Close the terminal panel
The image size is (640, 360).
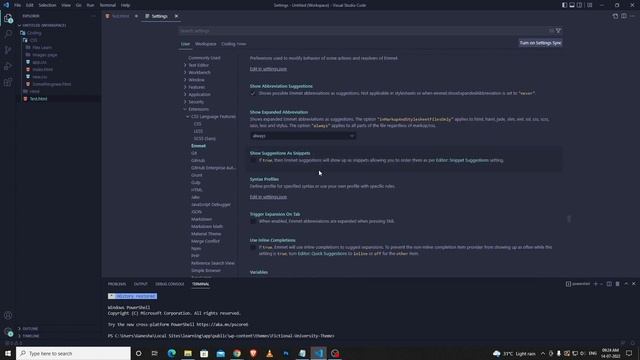[x=634, y=284]
